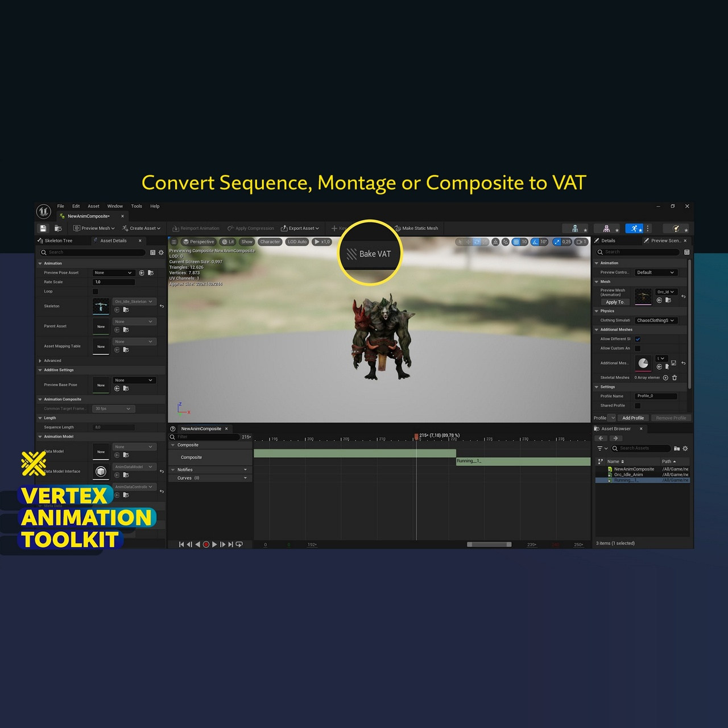Open the Notifies track dropdown arrow
Image resolution: width=728 pixels, height=728 pixels.
[x=245, y=470]
